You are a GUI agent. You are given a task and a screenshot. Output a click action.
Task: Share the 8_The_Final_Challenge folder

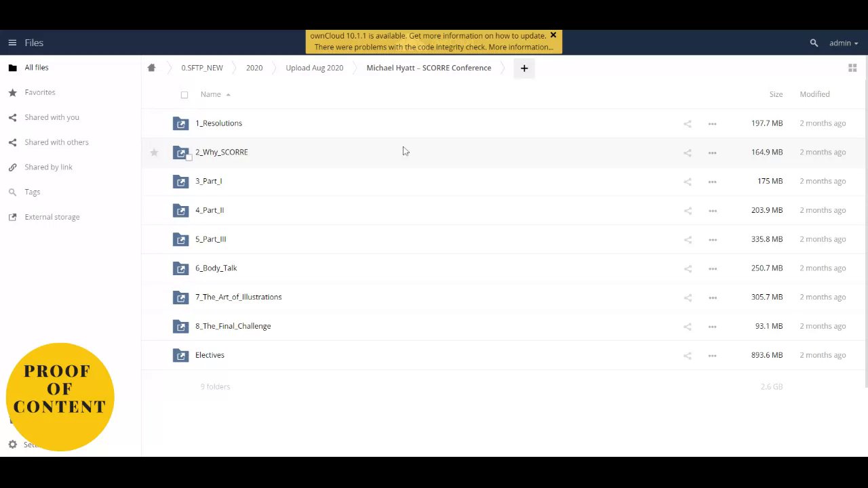[x=688, y=327]
